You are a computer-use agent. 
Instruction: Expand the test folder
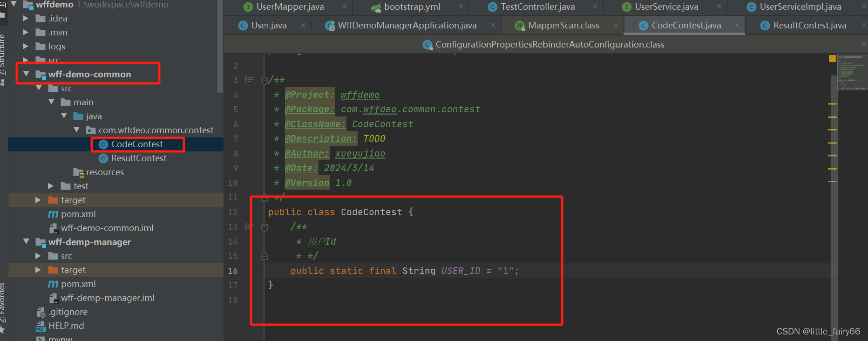point(51,186)
